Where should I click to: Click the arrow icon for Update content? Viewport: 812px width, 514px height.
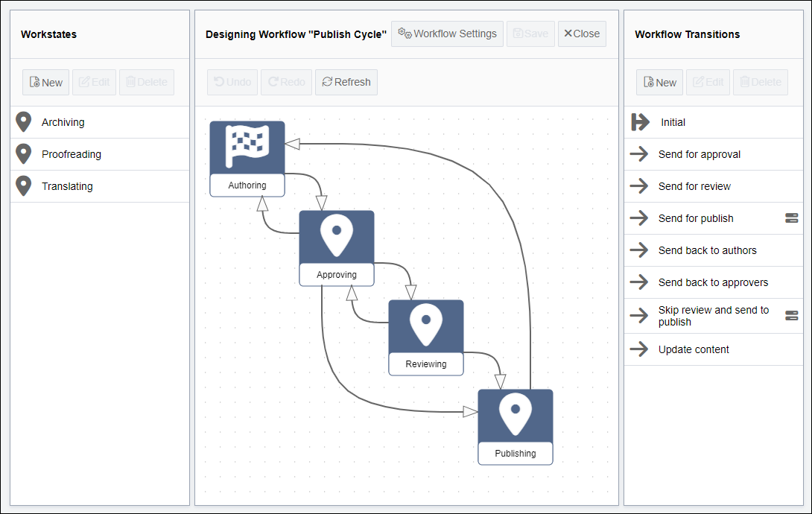point(639,349)
